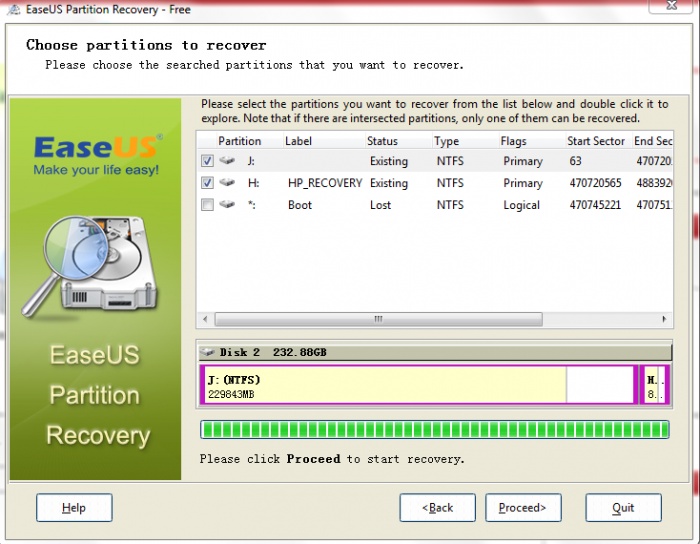Click the HP_RECOVERY label cell
This screenshot has height=544, width=700.
(325, 183)
